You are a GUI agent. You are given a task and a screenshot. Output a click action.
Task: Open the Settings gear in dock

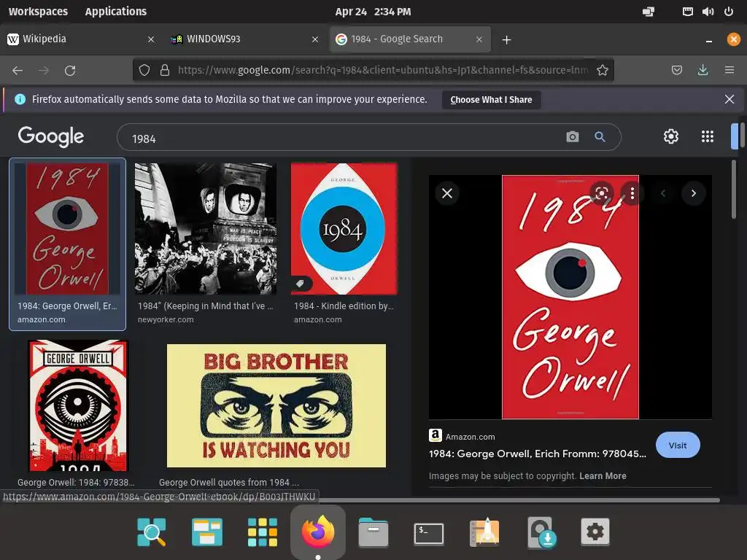pos(595,532)
